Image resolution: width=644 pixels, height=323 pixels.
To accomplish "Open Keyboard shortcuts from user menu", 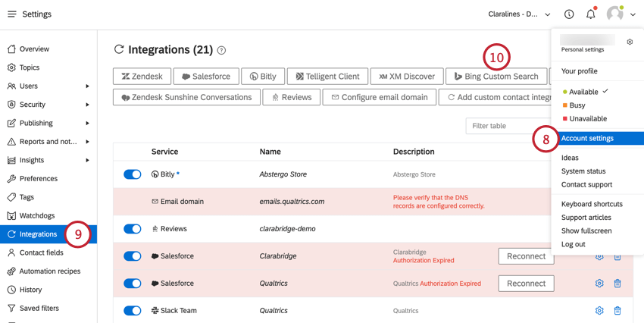I will click(x=592, y=204).
